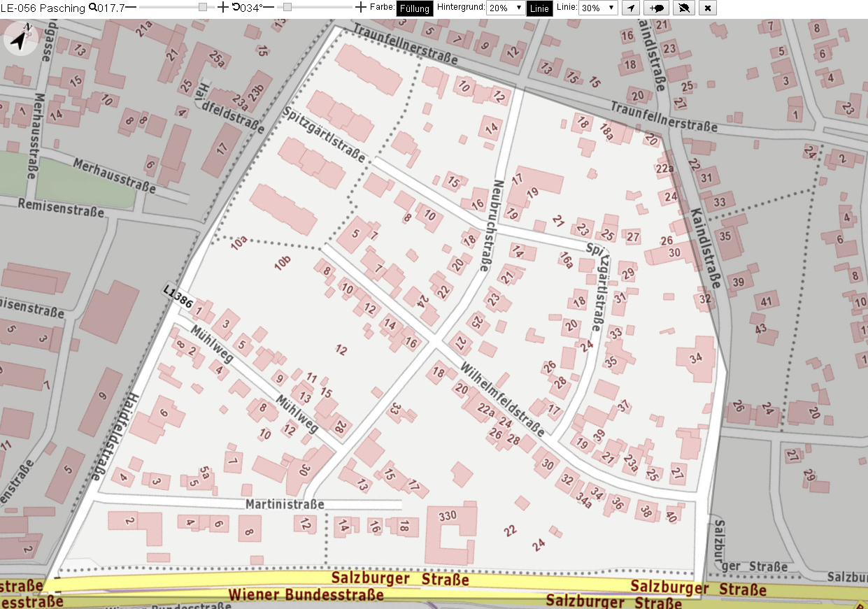Click the L1386 road label
The height and width of the screenshot is (609, 868).
(x=176, y=296)
